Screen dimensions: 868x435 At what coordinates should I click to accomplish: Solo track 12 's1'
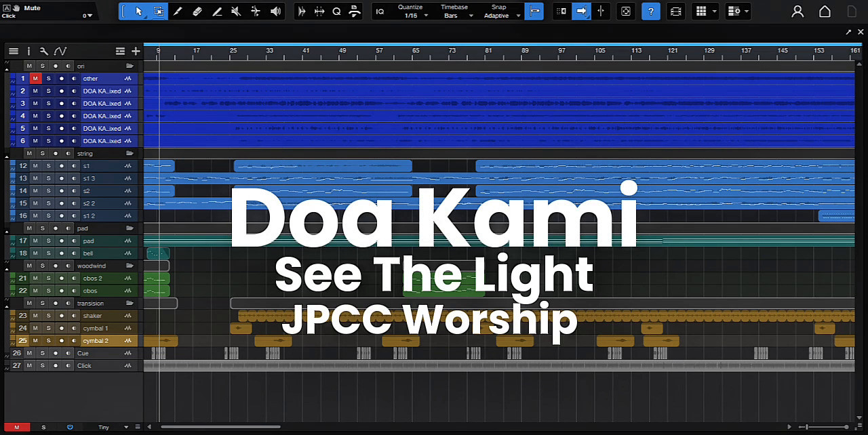[x=48, y=166]
